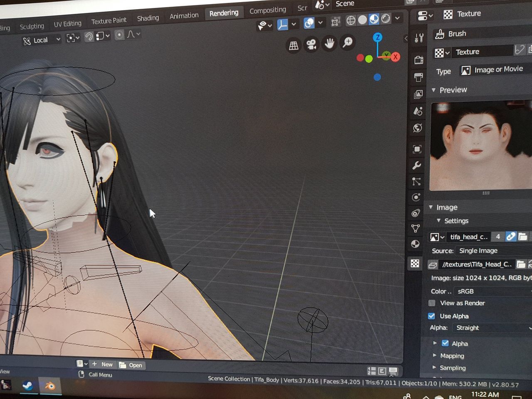Click the Open button in the bottom editor

131,365
